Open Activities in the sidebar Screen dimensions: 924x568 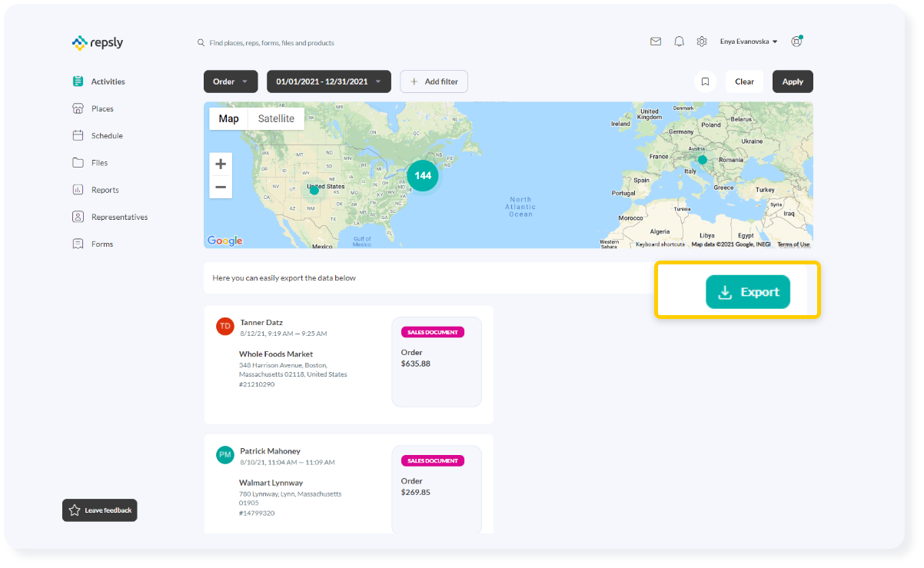pos(98,81)
